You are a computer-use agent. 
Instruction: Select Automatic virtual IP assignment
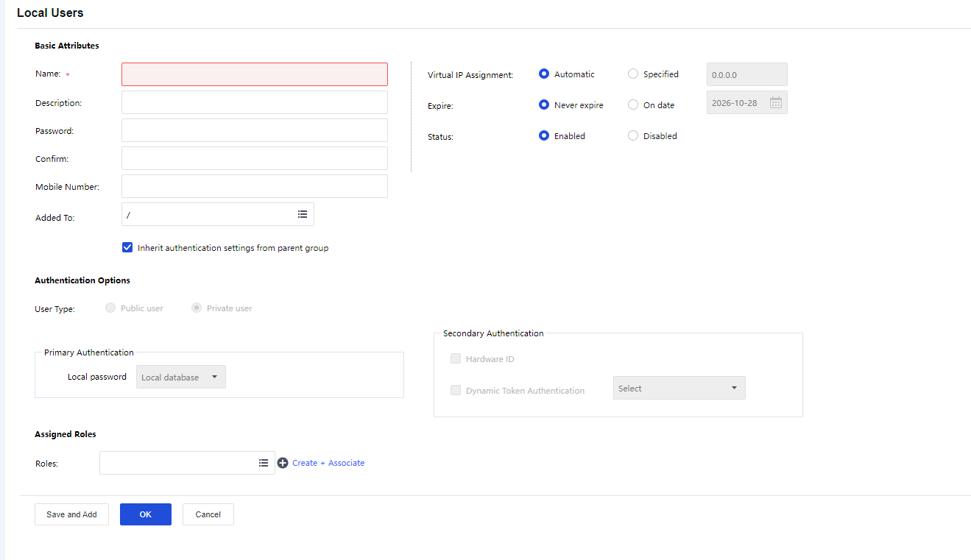(x=544, y=74)
